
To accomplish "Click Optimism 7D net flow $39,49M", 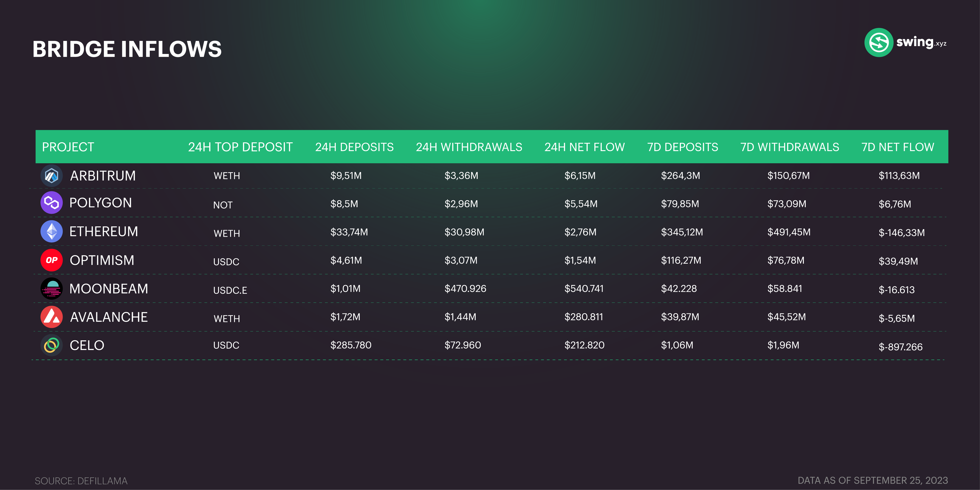I will click(x=898, y=261).
